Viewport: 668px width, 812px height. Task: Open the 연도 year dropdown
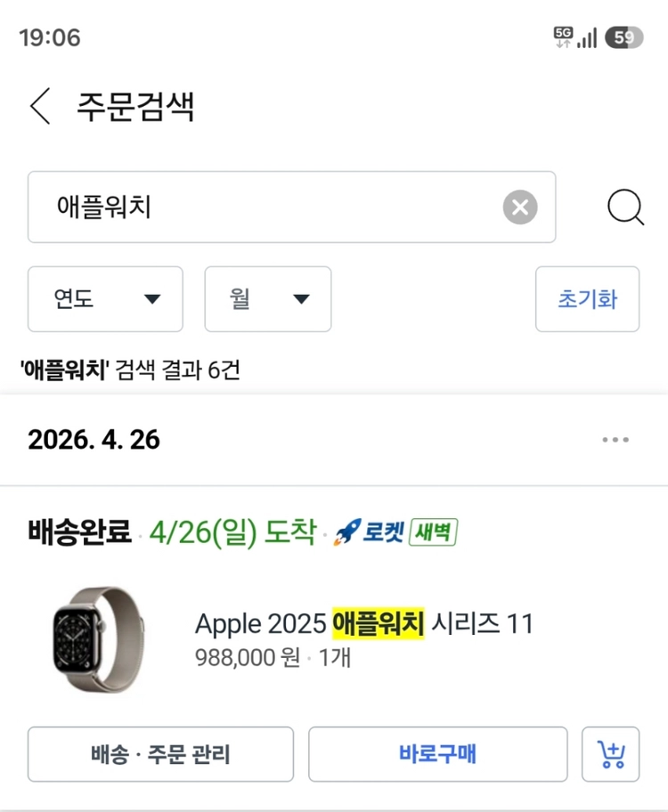click(x=105, y=299)
